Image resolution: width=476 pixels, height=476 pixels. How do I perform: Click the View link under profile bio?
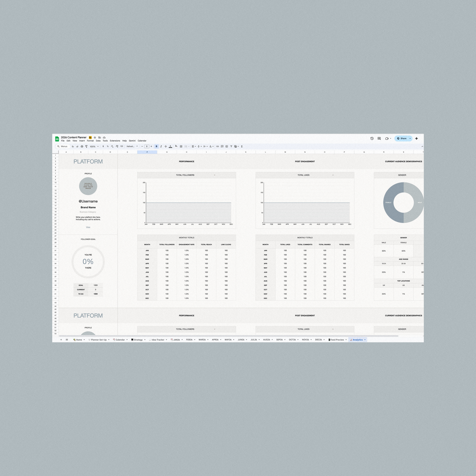coord(88,227)
